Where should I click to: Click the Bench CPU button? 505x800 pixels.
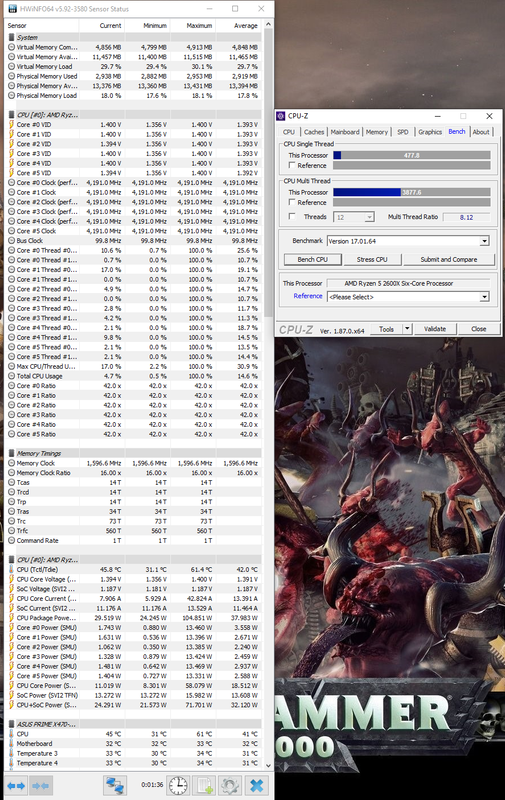pyautogui.click(x=313, y=259)
